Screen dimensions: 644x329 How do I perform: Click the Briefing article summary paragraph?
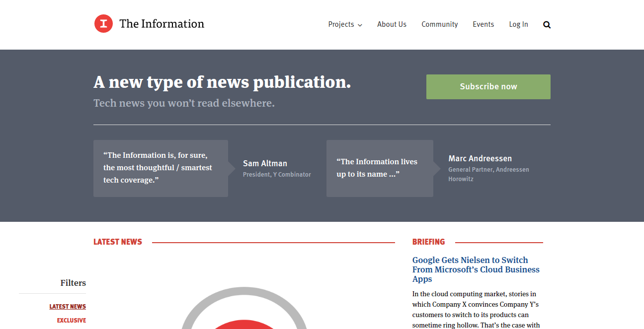(x=476, y=310)
